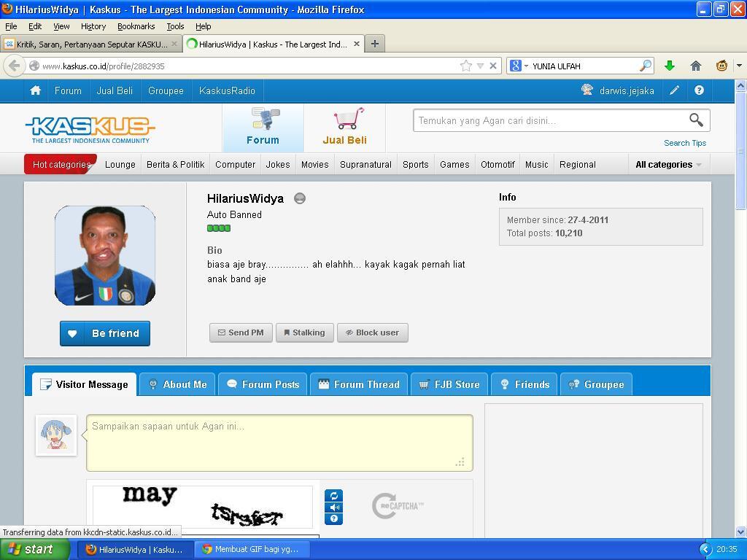Switch to the FJB Store tab
Screen dimensions: 747x560
tap(449, 384)
